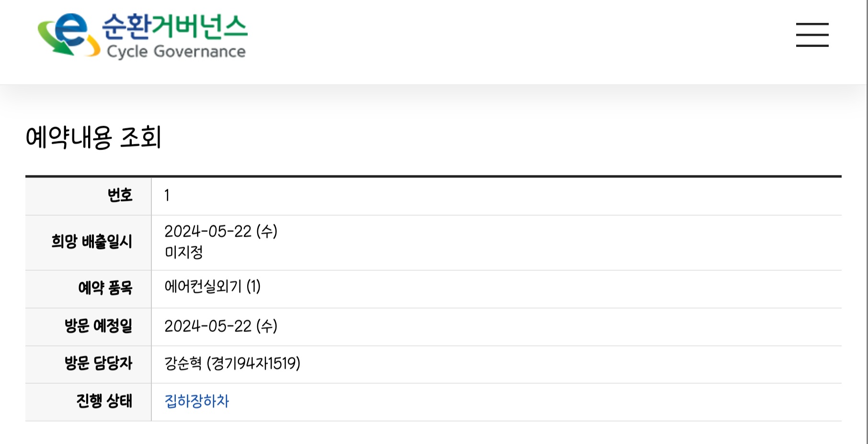Click the 방문 예정일 row label

click(x=98, y=326)
